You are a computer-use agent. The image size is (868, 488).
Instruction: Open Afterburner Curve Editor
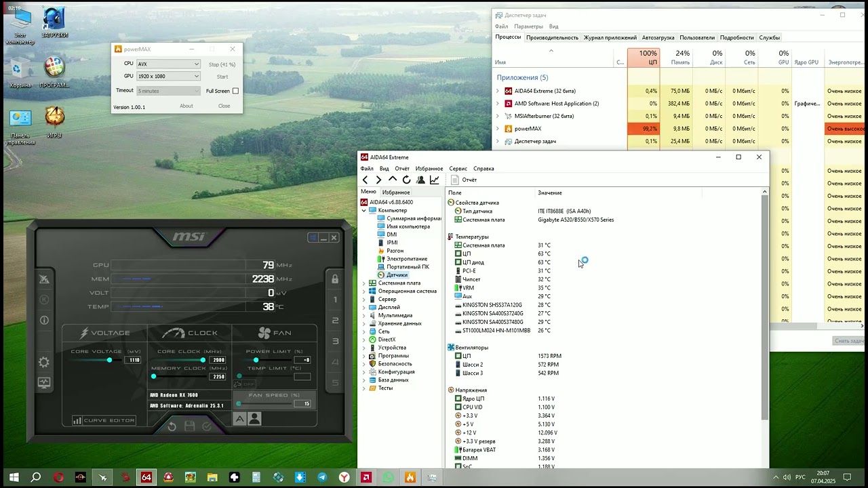pos(104,420)
